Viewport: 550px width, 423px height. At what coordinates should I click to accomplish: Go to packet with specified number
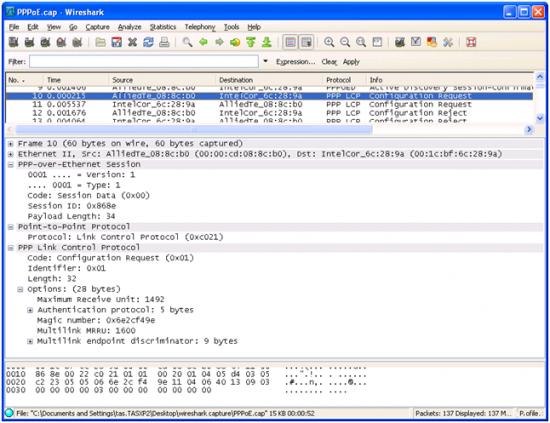tap(235, 42)
